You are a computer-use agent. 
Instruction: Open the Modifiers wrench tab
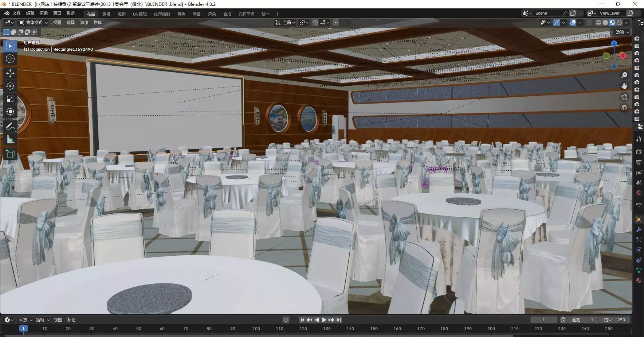(639, 229)
